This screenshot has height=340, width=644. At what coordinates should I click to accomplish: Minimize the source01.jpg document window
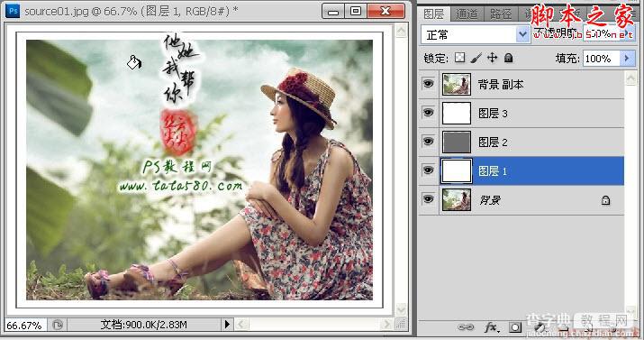coord(333,11)
